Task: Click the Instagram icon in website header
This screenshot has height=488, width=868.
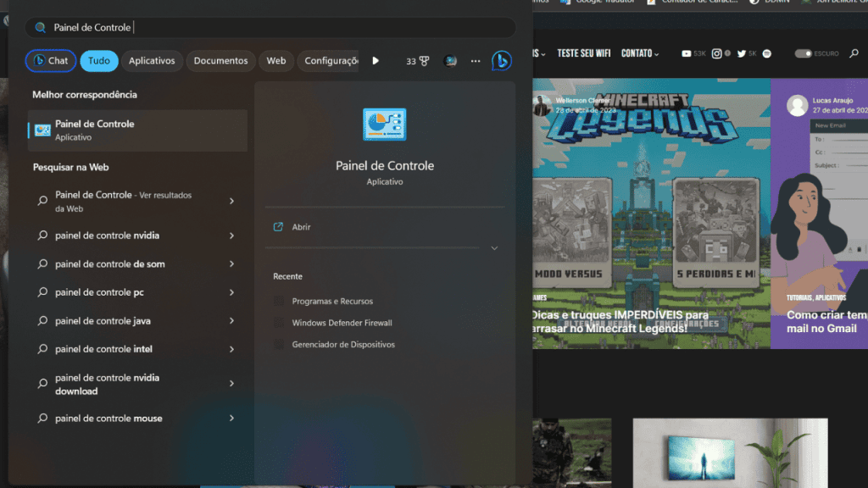Action: pos(716,53)
